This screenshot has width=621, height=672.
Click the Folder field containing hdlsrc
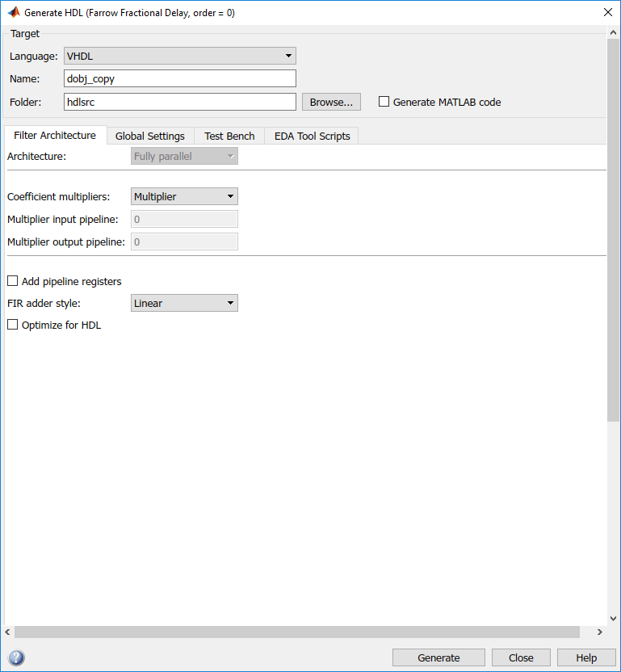coord(180,102)
